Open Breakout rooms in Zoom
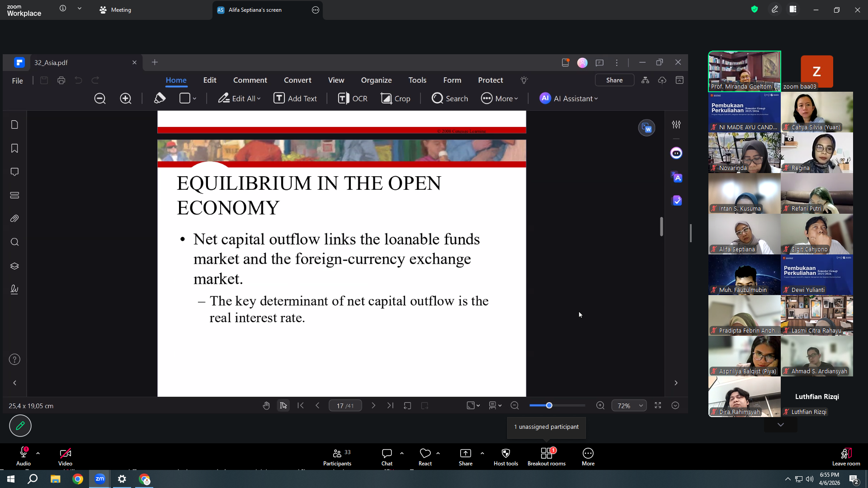868x488 pixels. pos(547,457)
